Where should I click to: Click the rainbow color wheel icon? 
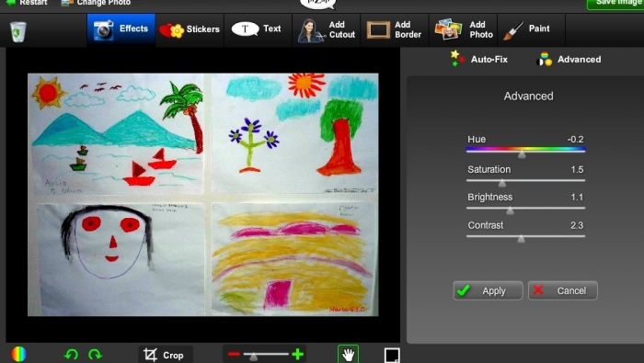[19, 355]
